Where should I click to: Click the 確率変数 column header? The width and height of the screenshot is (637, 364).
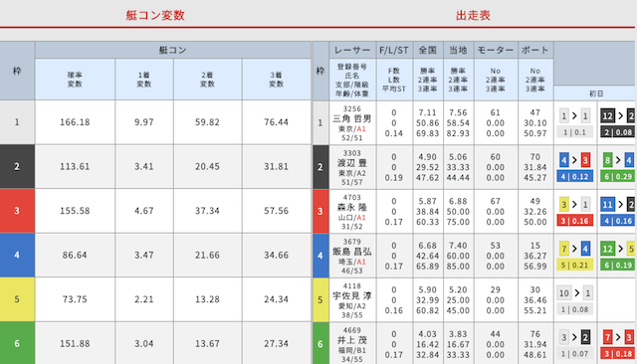[x=75, y=80]
